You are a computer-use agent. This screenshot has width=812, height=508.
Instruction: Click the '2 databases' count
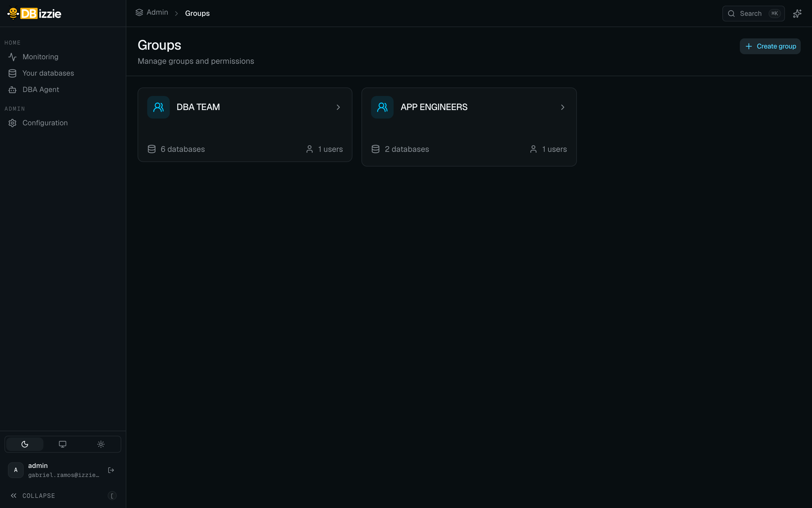[407, 149]
